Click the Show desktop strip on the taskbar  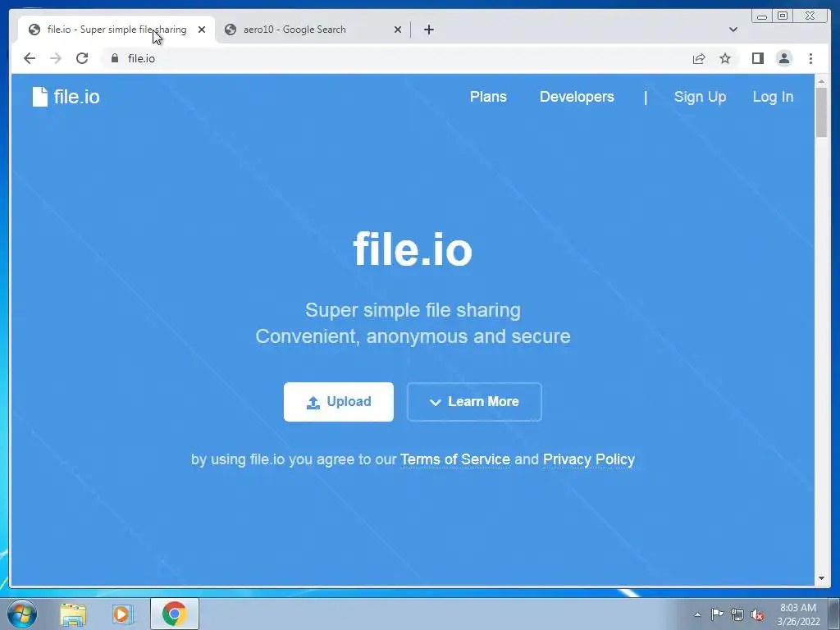tap(834, 614)
